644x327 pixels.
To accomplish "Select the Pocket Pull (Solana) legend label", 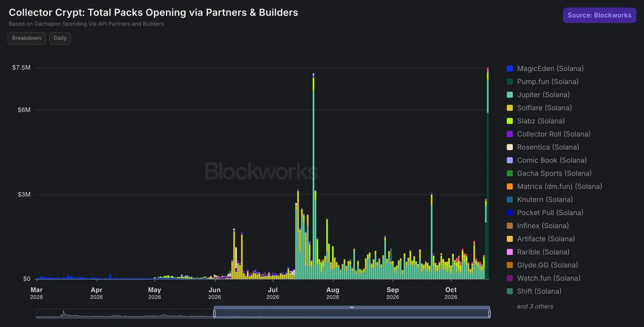I will coord(550,213).
